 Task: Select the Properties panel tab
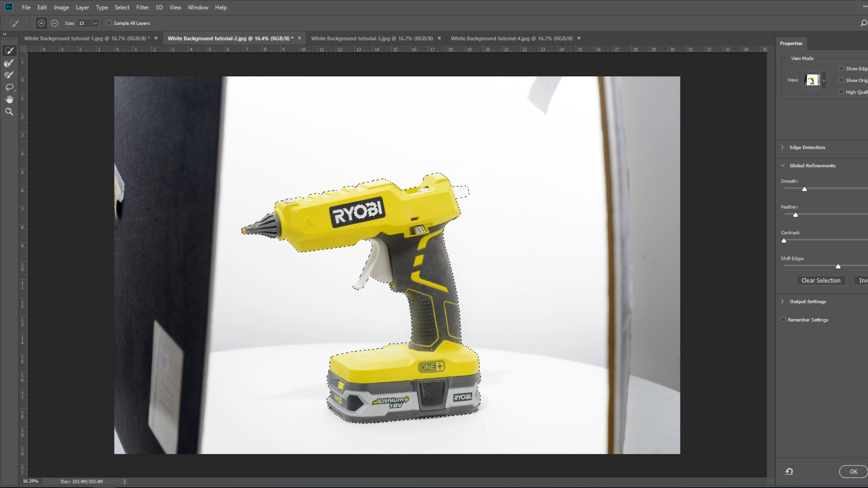(x=791, y=43)
